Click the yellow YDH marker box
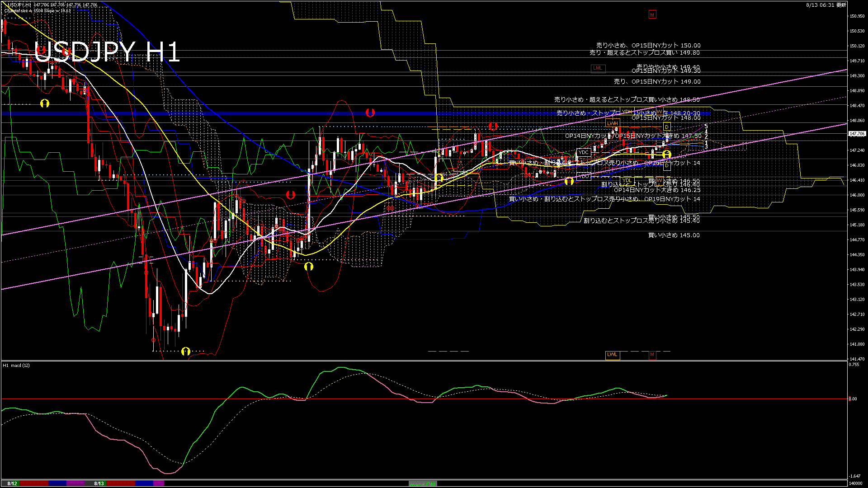The height and width of the screenshot is (488, 868). [x=627, y=112]
